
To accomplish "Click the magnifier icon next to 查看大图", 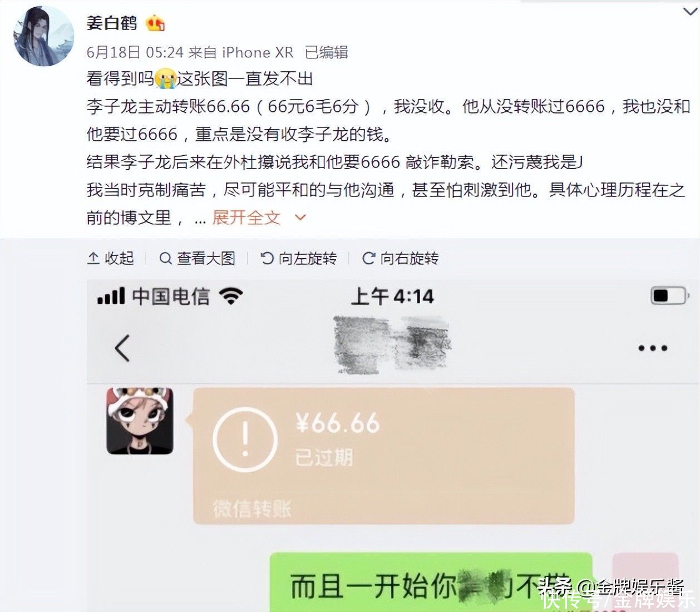I will pos(165,258).
